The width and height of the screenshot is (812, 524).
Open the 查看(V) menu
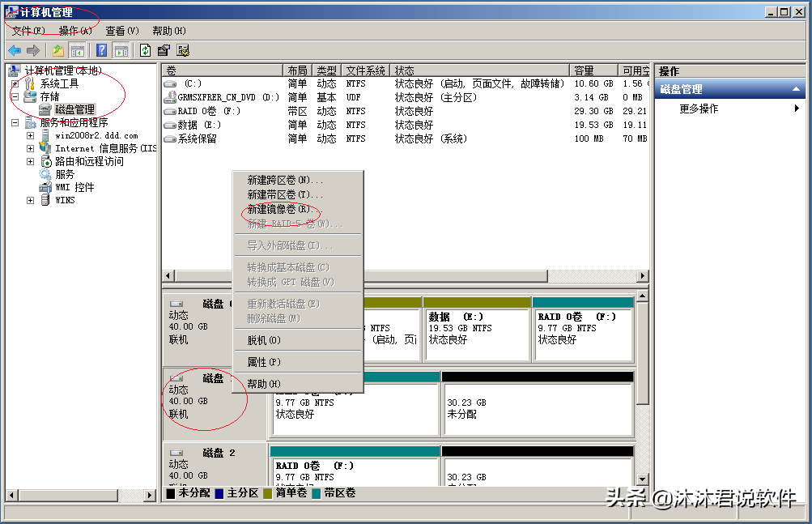coord(122,31)
